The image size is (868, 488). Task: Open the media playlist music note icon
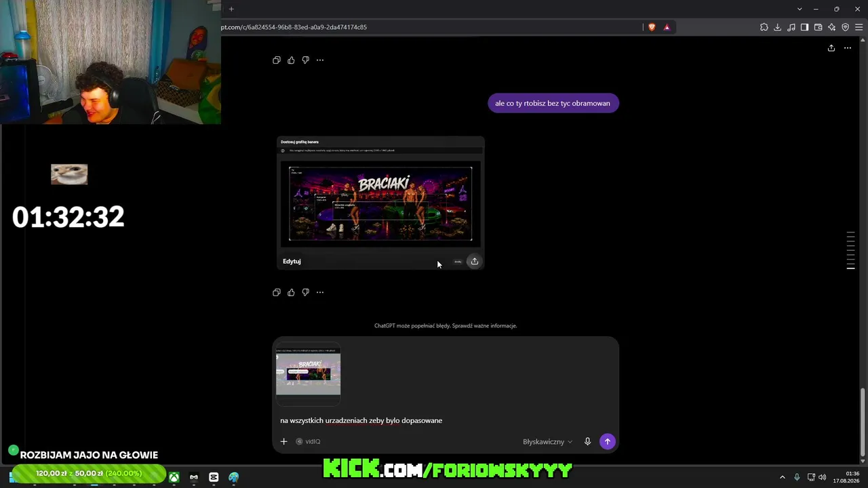coord(791,27)
